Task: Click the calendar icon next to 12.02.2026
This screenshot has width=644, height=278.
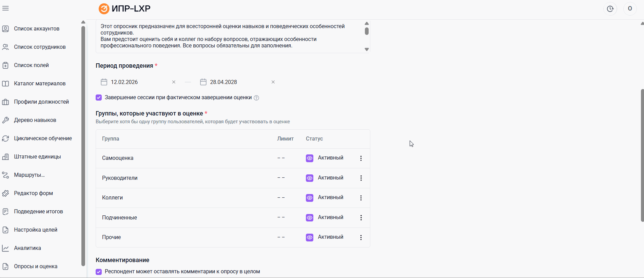Action: [104, 82]
